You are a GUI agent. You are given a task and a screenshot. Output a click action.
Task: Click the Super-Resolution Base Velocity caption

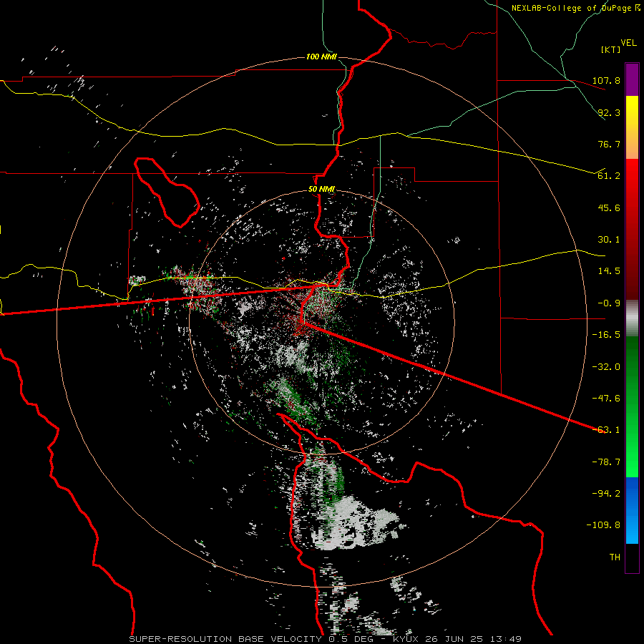pos(326,639)
